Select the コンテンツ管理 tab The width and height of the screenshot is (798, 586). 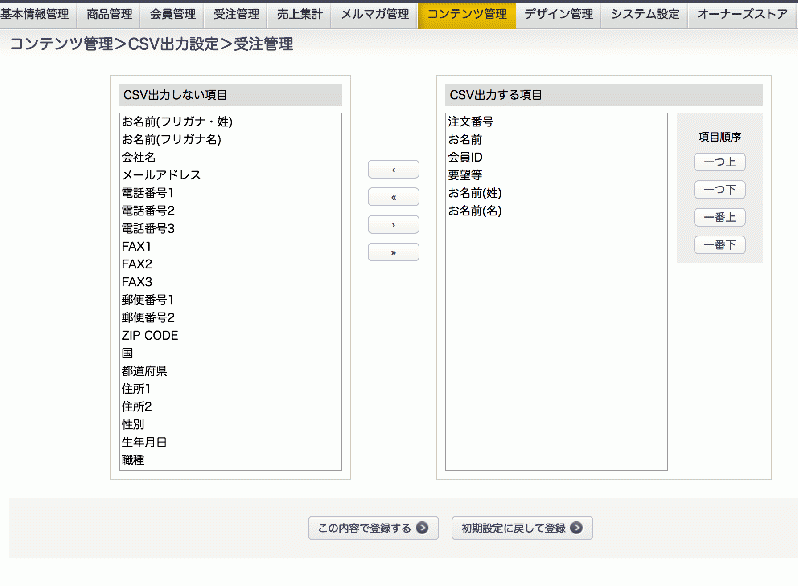(467, 15)
